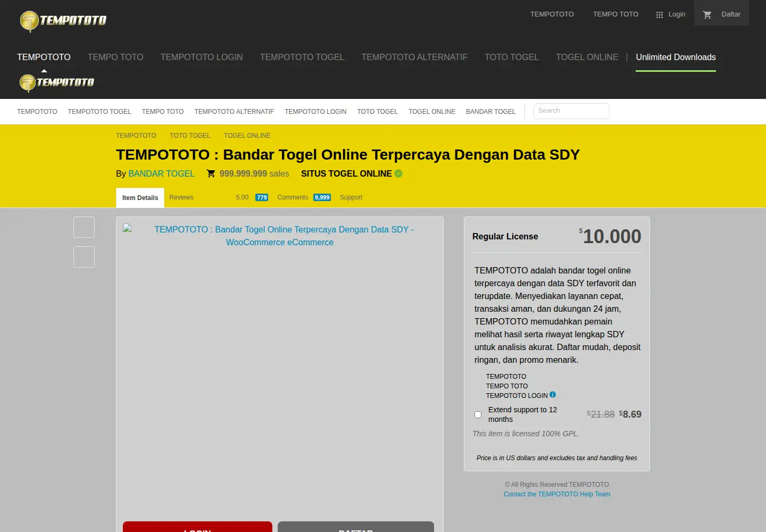Viewport: 766px width, 532px height.
Task: Click TEMPO TOTO in white sub navigation
Action: coord(163,112)
